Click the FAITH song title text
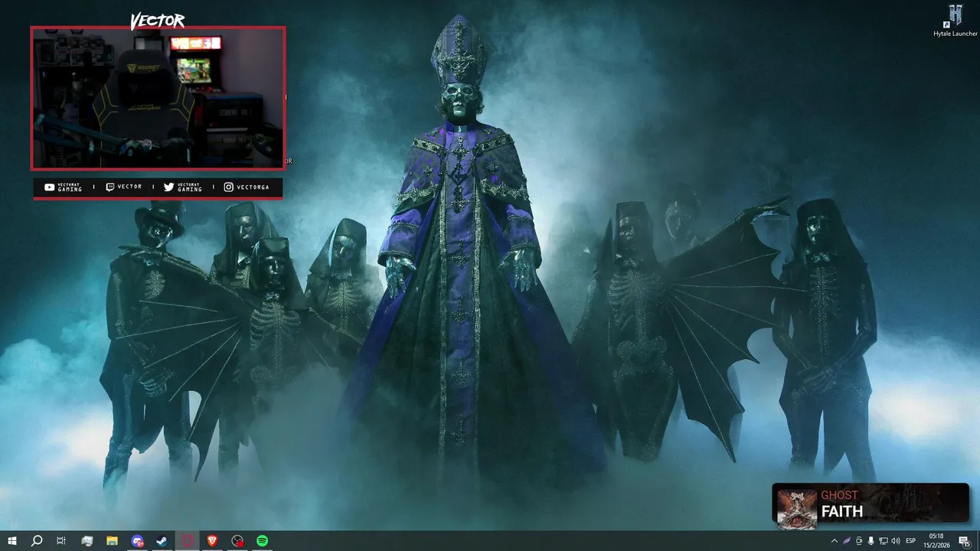Image resolution: width=980 pixels, height=551 pixels. point(842,512)
